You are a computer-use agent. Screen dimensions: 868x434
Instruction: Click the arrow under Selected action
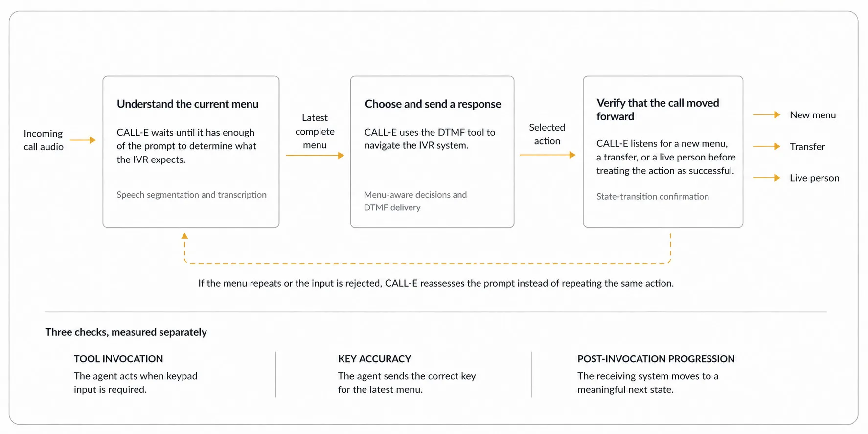coord(548,155)
